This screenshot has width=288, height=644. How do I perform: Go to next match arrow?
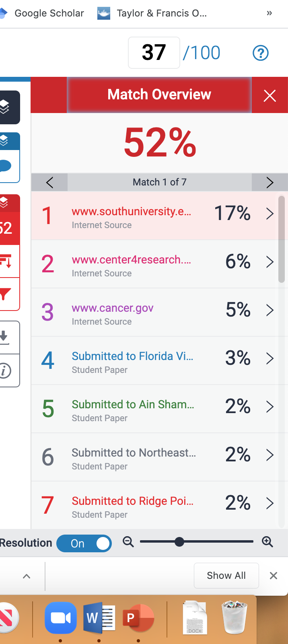coord(270,182)
